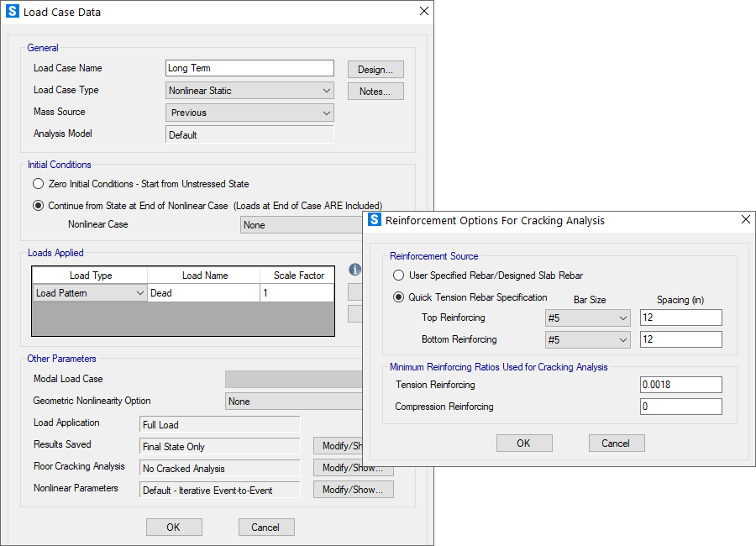Cancel the Load Case Data dialog
The image size is (756, 546).
[x=265, y=528]
